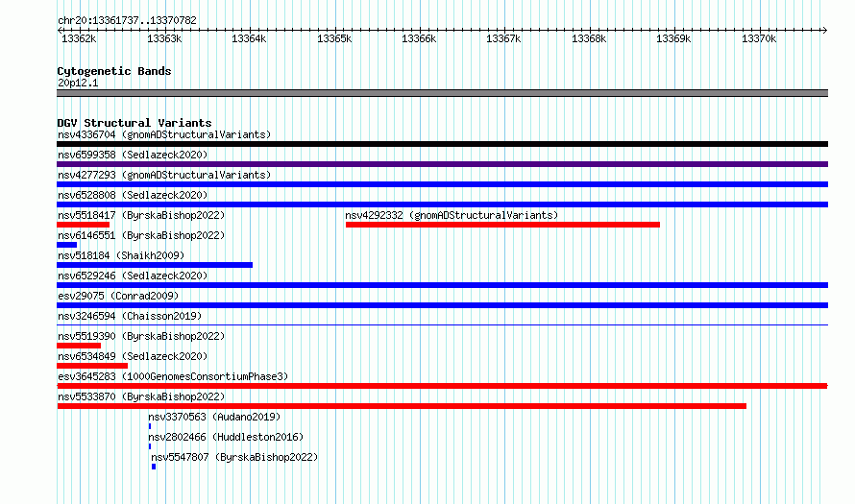Click the small blue nsv6146551 bar

pos(66,245)
